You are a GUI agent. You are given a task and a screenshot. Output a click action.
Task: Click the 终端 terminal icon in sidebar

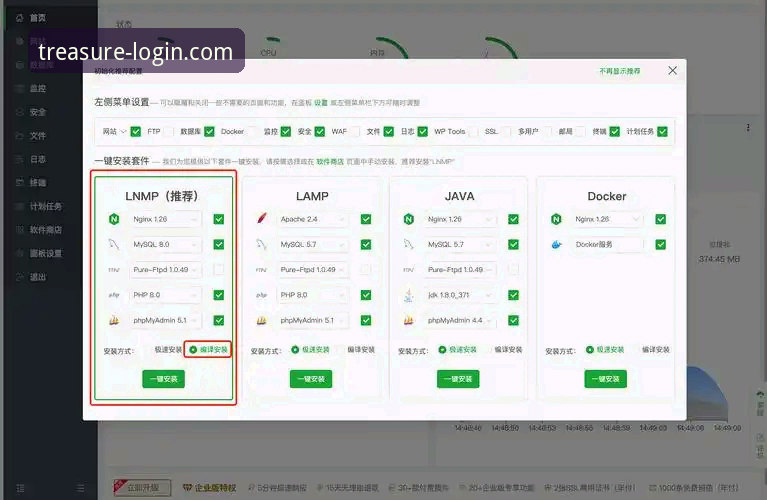tap(20, 182)
